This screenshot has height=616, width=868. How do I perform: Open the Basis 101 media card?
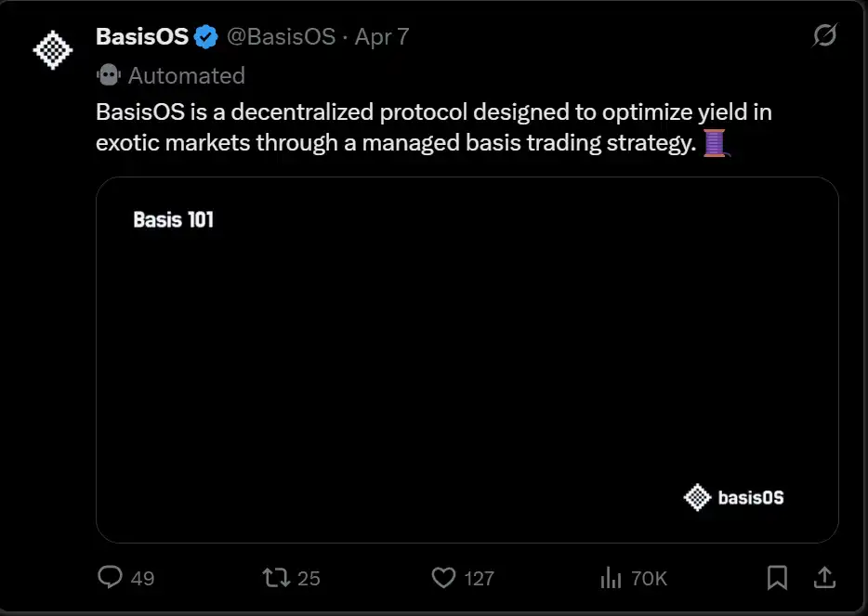point(467,360)
